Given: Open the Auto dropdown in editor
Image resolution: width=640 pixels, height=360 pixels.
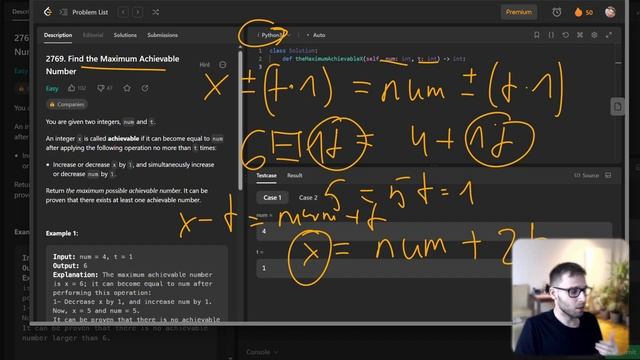Looking at the screenshot, I should tap(316, 35).
